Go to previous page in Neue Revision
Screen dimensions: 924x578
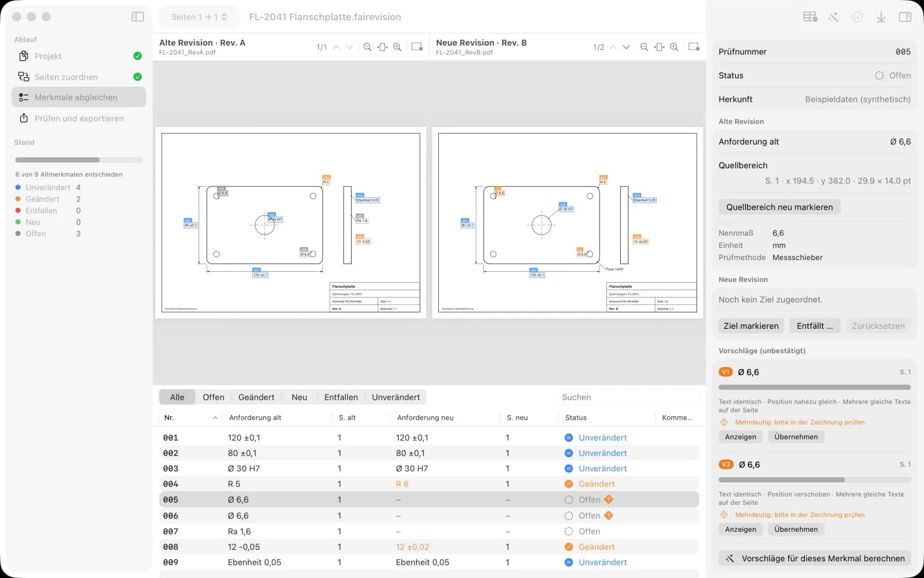coord(613,47)
